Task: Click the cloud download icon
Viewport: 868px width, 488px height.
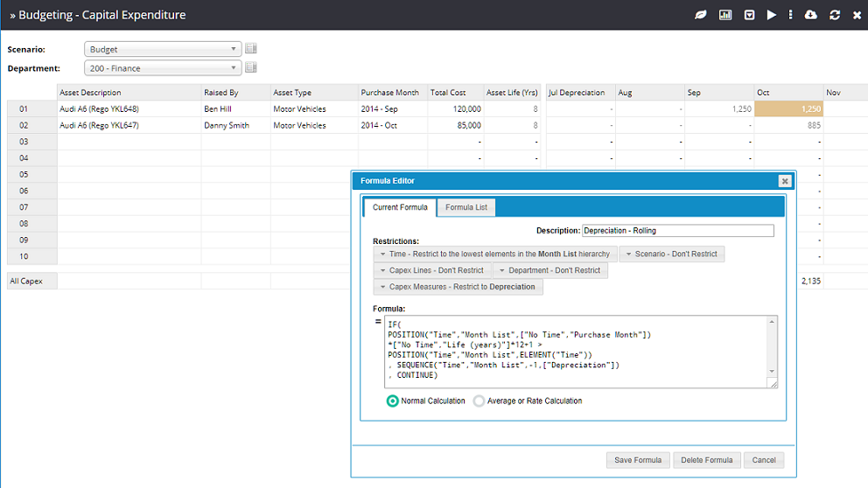Action: point(811,15)
